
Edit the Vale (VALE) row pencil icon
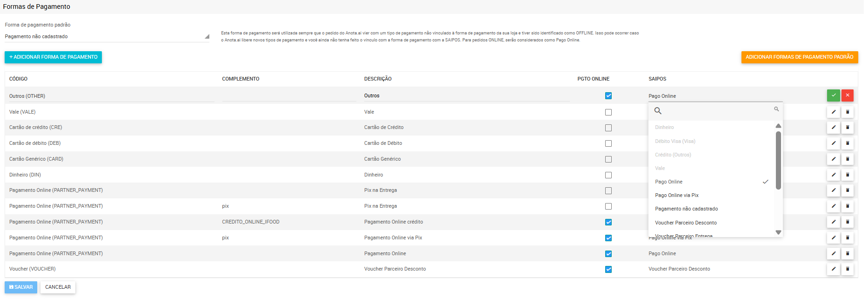tap(833, 112)
